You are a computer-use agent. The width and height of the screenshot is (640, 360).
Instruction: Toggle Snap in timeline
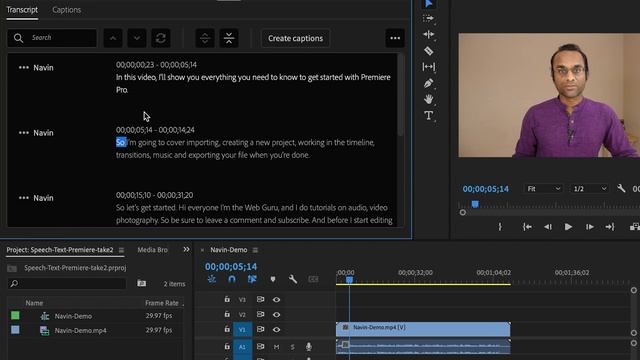232,279
